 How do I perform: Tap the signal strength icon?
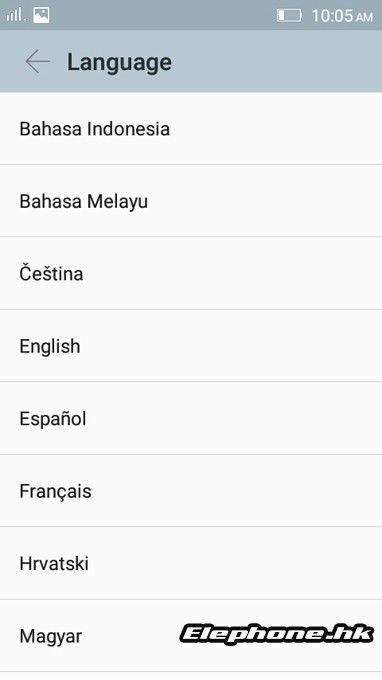(x=14, y=15)
